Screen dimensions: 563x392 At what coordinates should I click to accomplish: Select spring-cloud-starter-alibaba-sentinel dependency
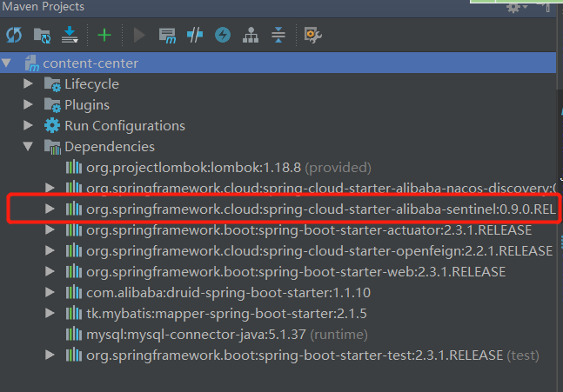pyautogui.click(x=320, y=209)
